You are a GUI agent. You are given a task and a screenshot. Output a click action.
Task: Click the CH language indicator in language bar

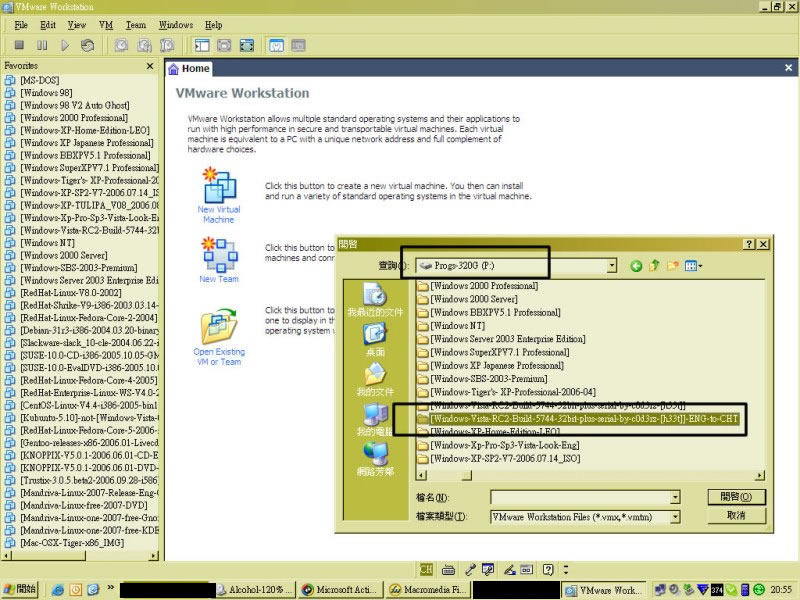pos(426,569)
